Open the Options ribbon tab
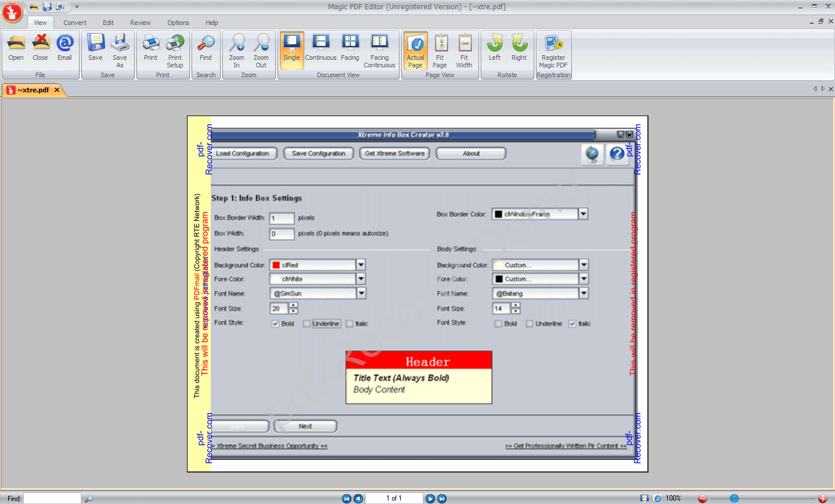 178,23
